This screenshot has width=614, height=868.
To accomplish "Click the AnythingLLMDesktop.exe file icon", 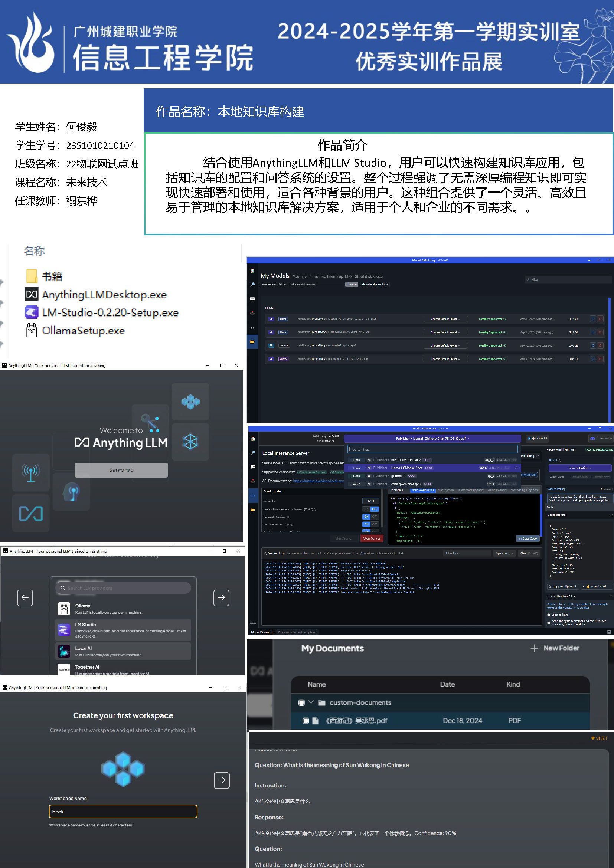I will click(x=32, y=294).
